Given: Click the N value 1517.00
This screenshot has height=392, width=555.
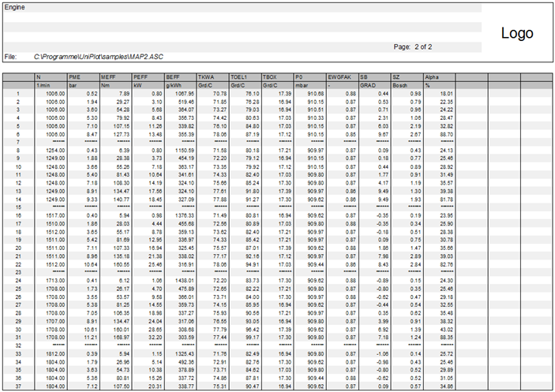Looking at the screenshot, I should pyautogui.click(x=55, y=215).
